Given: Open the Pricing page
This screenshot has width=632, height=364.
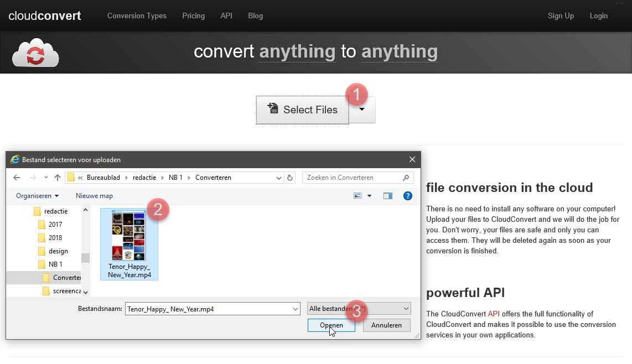Looking at the screenshot, I should point(194,15).
